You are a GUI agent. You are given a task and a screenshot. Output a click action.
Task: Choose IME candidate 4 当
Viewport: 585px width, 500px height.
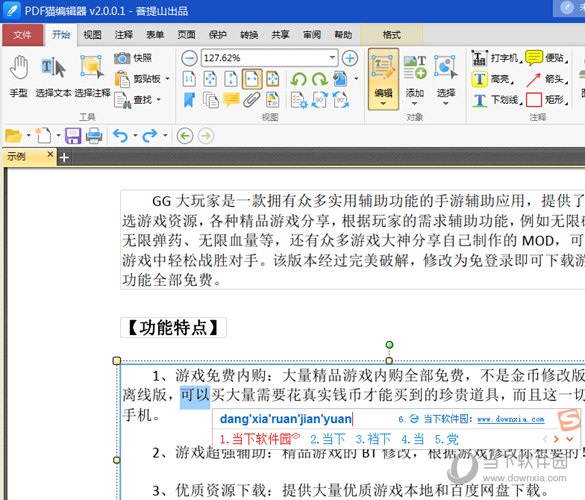[413, 439]
